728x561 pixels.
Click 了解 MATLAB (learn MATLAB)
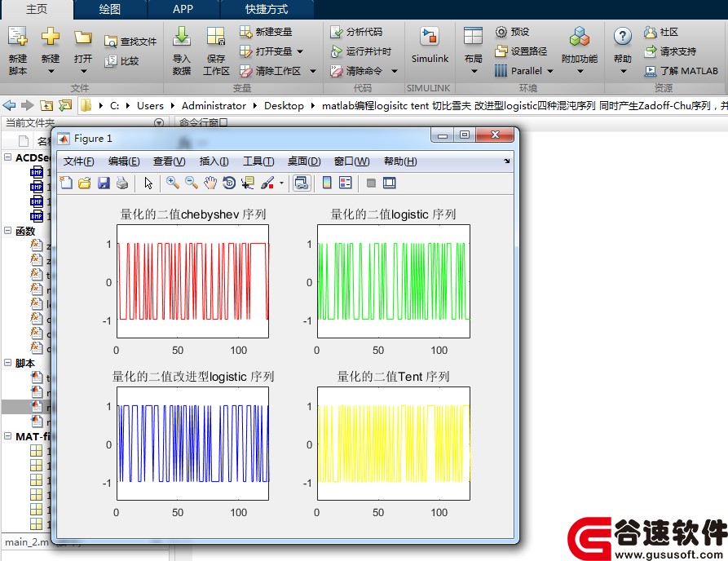[x=681, y=71]
